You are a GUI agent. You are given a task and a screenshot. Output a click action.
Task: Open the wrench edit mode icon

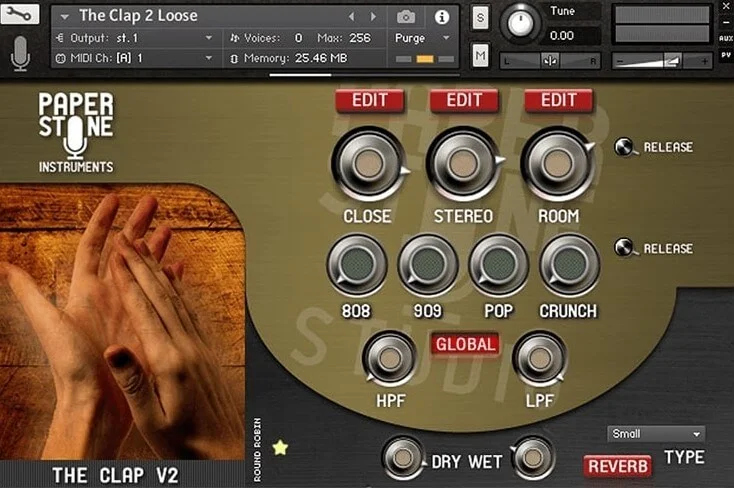[20, 14]
